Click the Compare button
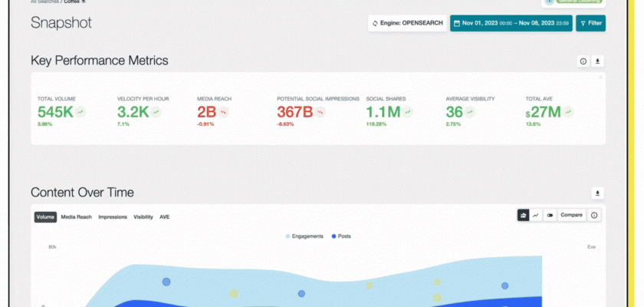Image resolution: width=644 pixels, height=307 pixels. tap(571, 216)
